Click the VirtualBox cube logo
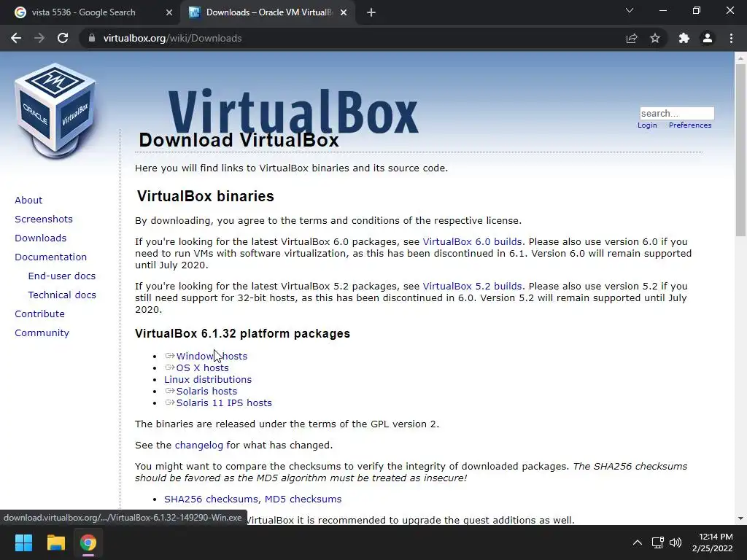The image size is (747, 560). [x=55, y=111]
